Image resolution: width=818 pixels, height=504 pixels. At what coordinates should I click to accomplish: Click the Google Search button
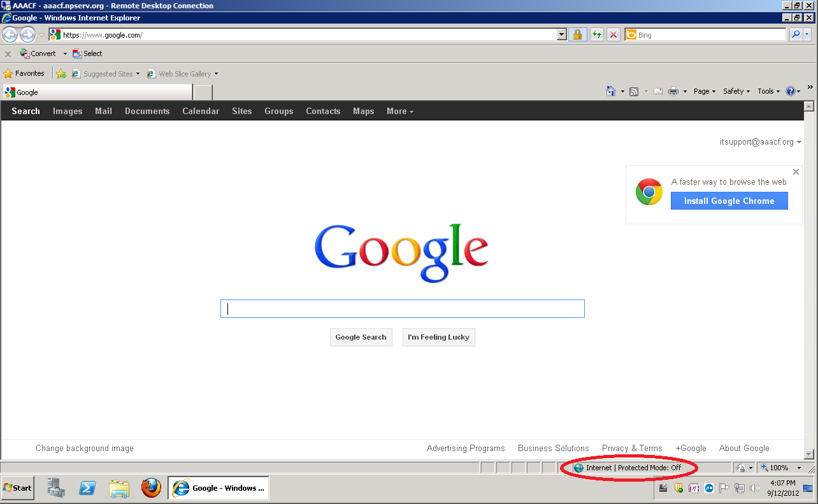click(361, 337)
